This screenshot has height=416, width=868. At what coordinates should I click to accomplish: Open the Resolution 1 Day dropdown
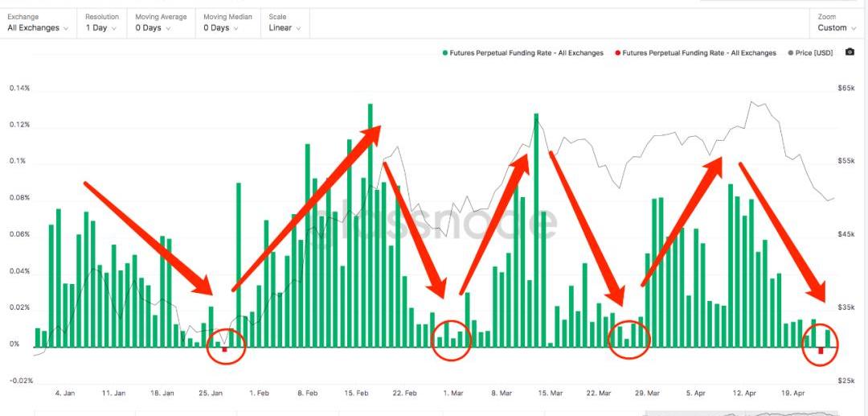(101, 27)
